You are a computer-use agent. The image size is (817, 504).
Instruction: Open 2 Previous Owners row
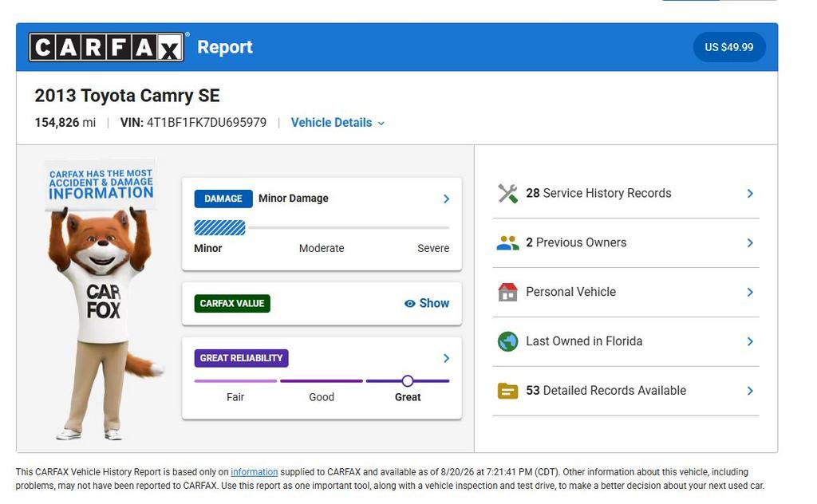(x=626, y=243)
